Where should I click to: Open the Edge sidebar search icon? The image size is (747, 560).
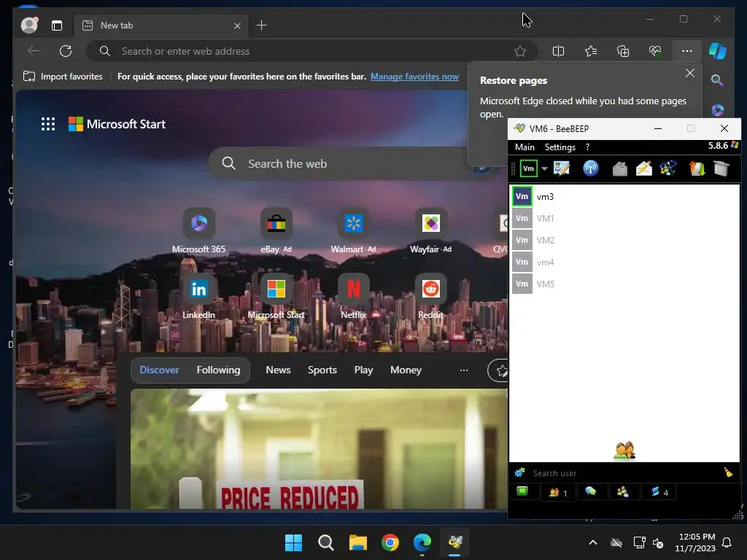[x=718, y=80]
